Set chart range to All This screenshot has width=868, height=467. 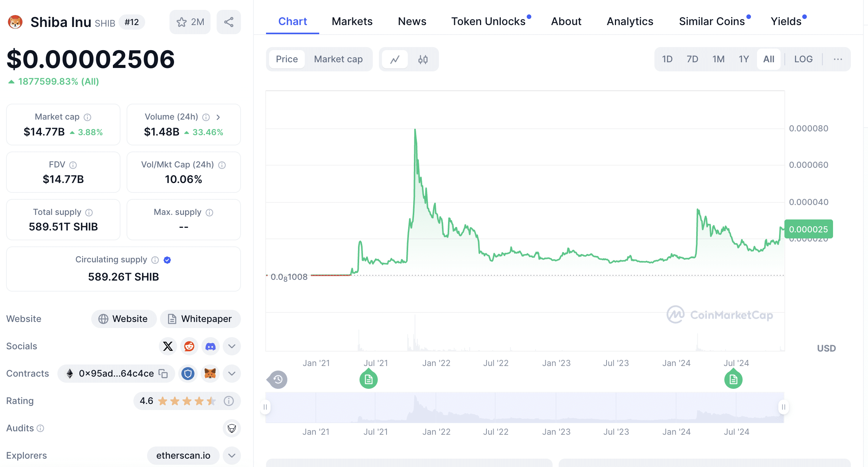[769, 59]
